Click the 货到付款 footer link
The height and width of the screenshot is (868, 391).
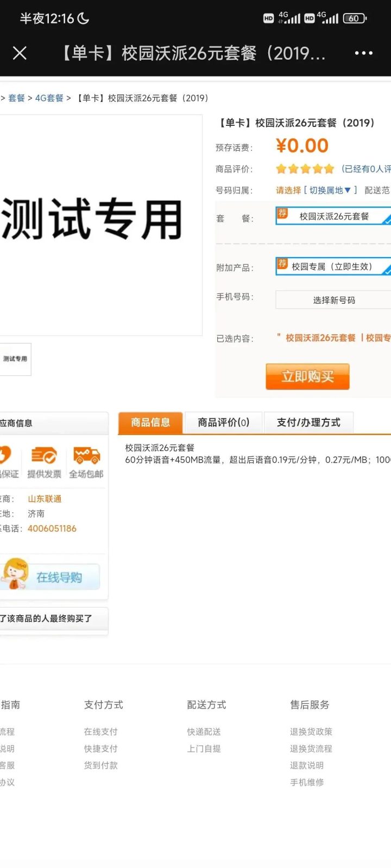pos(100,765)
